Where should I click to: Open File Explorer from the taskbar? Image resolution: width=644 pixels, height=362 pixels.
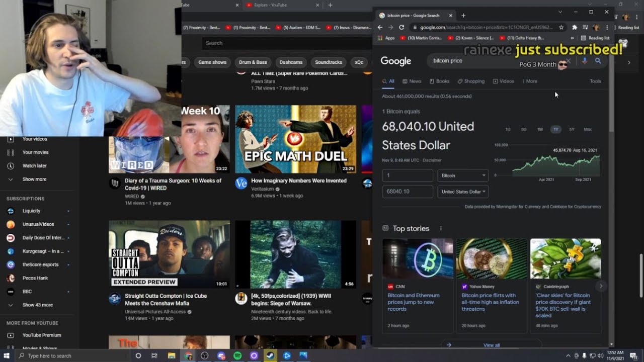[172, 355]
